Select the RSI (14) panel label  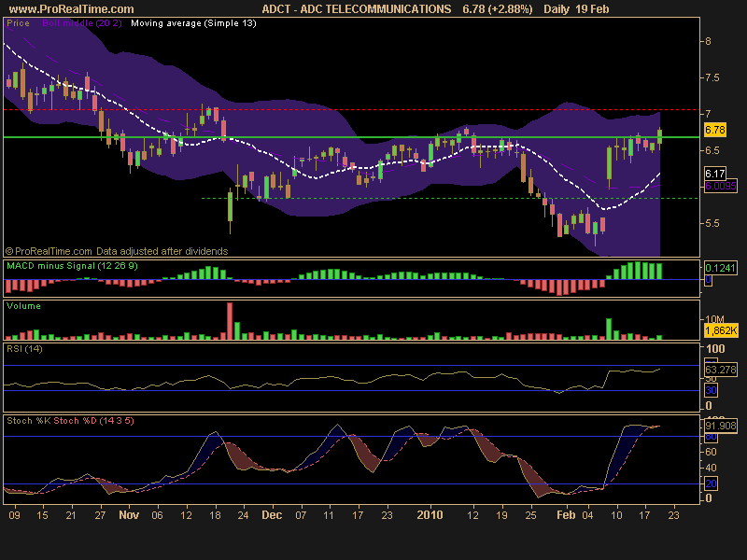point(24,348)
